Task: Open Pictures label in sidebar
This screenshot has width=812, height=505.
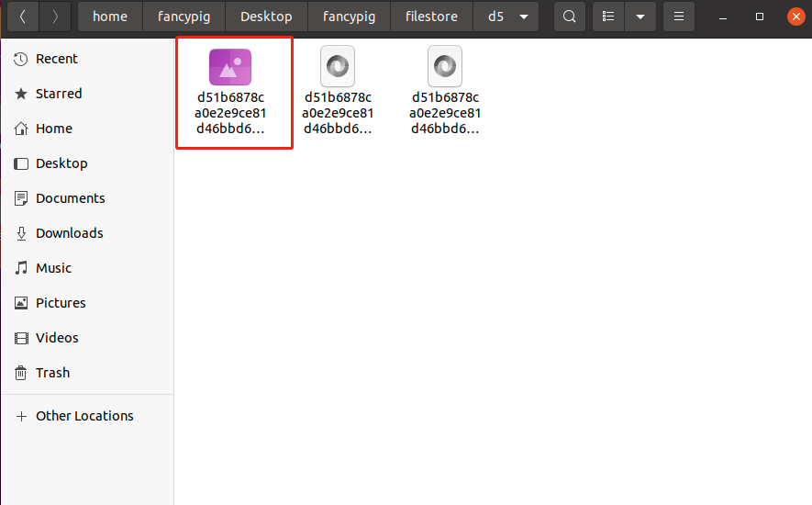Action: [x=61, y=303]
